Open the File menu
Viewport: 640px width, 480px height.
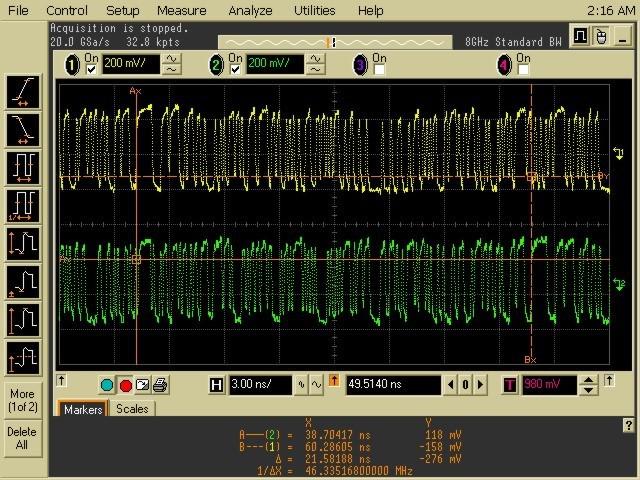tap(18, 10)
